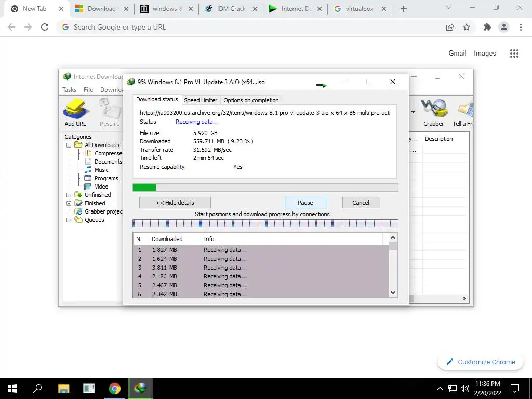
Task: Switch to the Speed Limiter tab
Action: 201,100
